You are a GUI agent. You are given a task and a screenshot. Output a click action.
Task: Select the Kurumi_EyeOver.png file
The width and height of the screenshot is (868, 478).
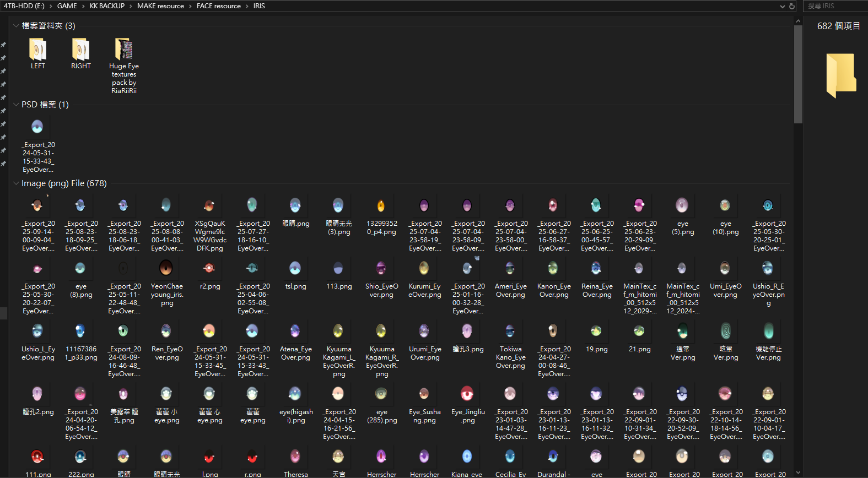tap(424, 269)
